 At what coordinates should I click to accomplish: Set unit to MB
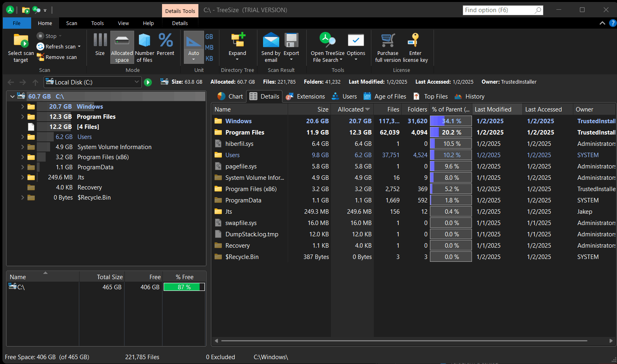tap(209, 48)
